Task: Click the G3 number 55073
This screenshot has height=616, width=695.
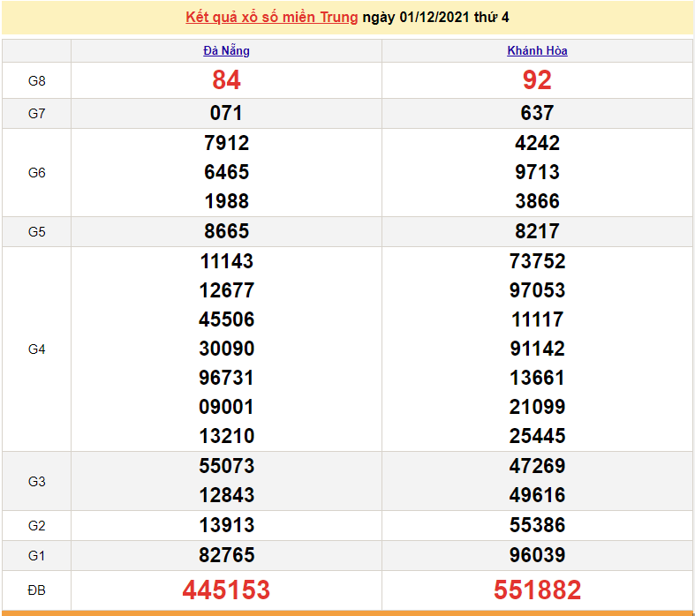Action: pos(226,466)
